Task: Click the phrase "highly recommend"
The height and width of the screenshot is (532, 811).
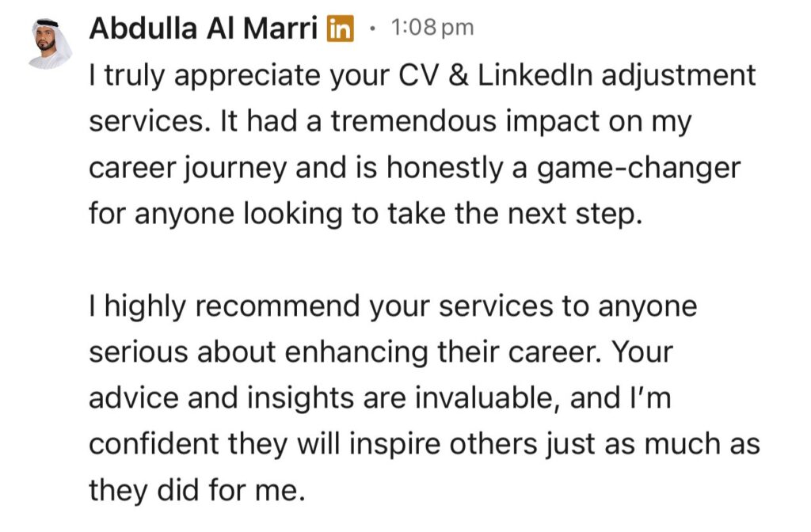Action: [232, 306]
